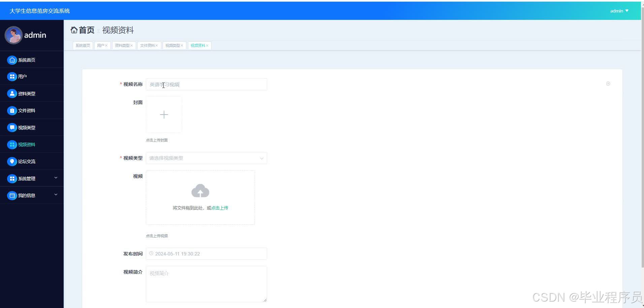This screenshot has height=308, width=644.
Task: Open 文件资料 from the sidebar menu
Action: click(32, 111)
